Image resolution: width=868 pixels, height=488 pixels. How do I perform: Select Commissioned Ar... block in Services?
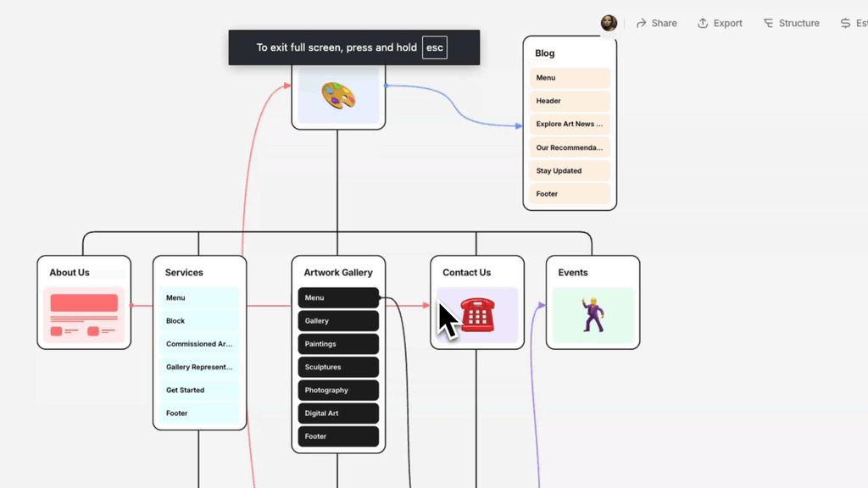coord(200,344)
